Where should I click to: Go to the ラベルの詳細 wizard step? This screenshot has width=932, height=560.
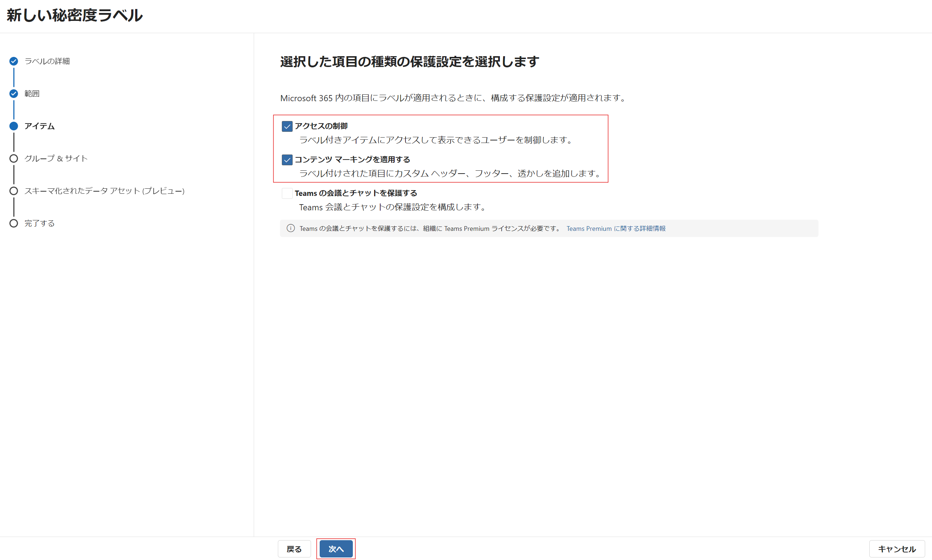coord(47,61)
